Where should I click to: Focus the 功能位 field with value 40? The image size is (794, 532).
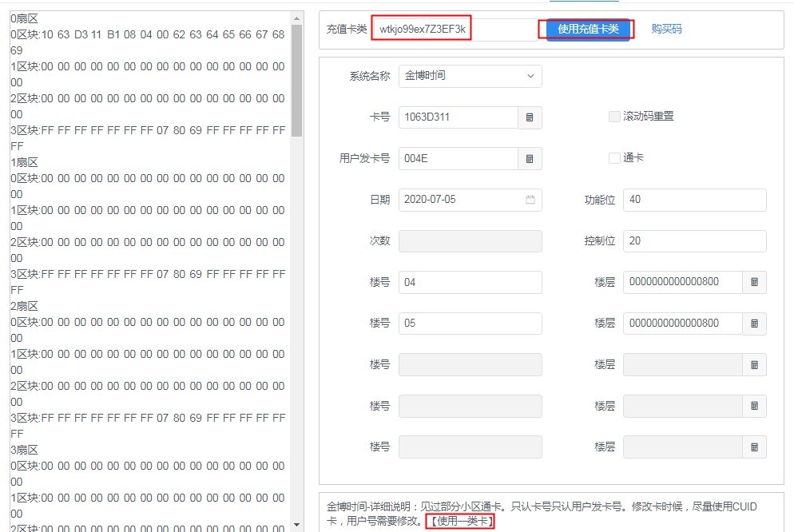pos(694,200)
